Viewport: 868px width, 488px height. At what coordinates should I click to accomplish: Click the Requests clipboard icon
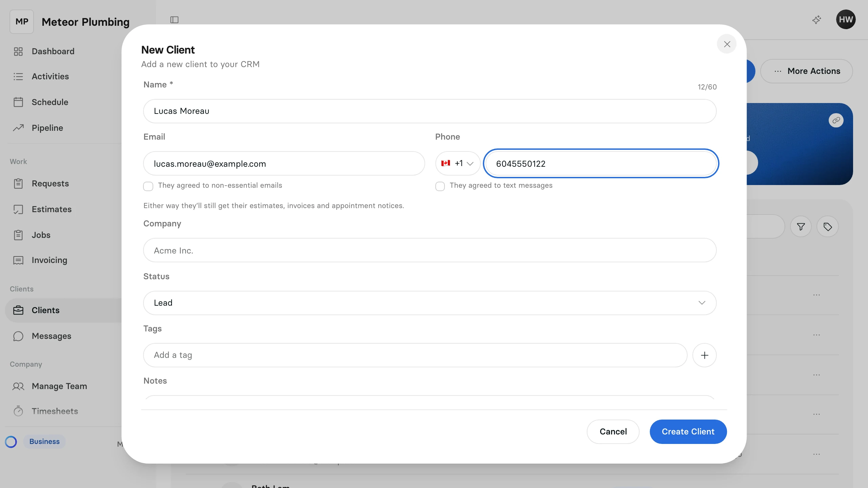[18, 183]
